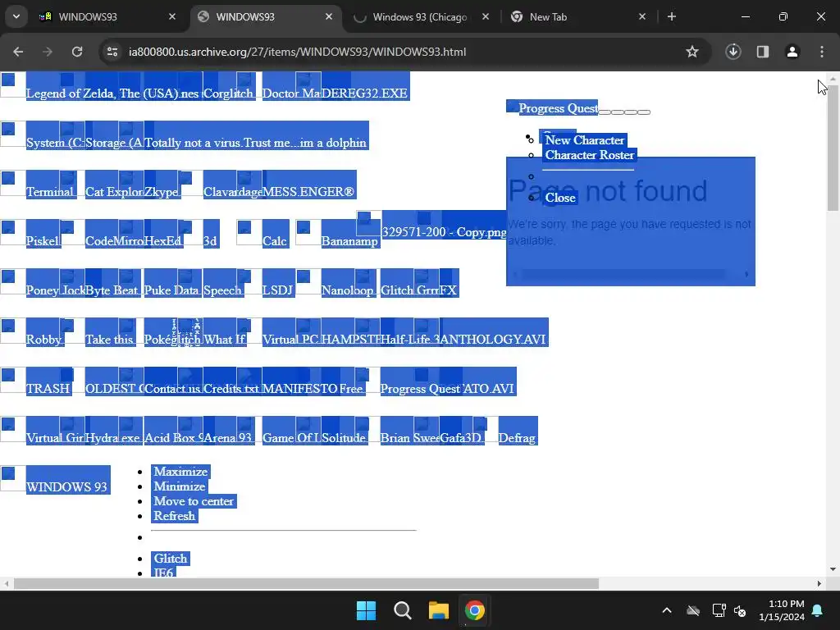Click the vertical page scrollbar thumb
This screenshot has height=630, width=840.
tap(833, 146)
